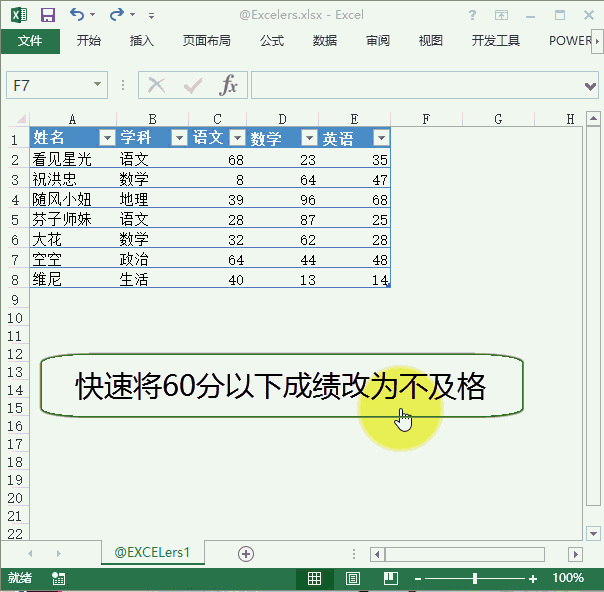604x592 pixels.
Task: Open the 姓名 column filter dropdown
Action: coord(107,139)
